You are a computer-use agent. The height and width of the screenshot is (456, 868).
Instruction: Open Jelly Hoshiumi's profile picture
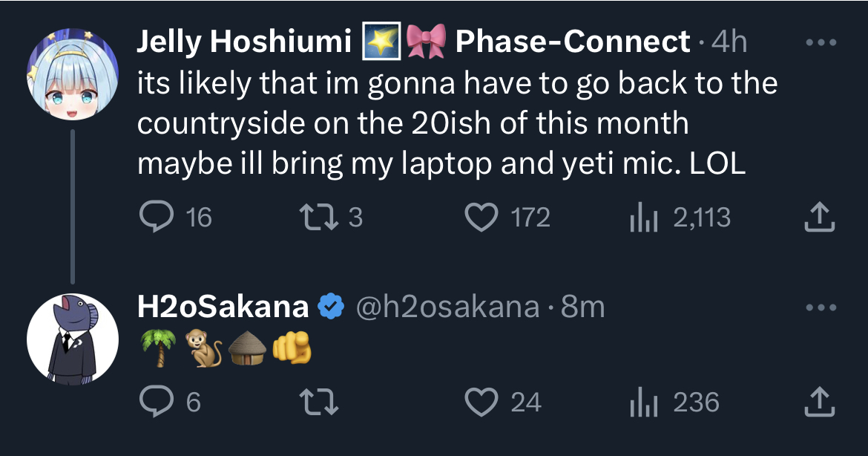pos(73,74)
